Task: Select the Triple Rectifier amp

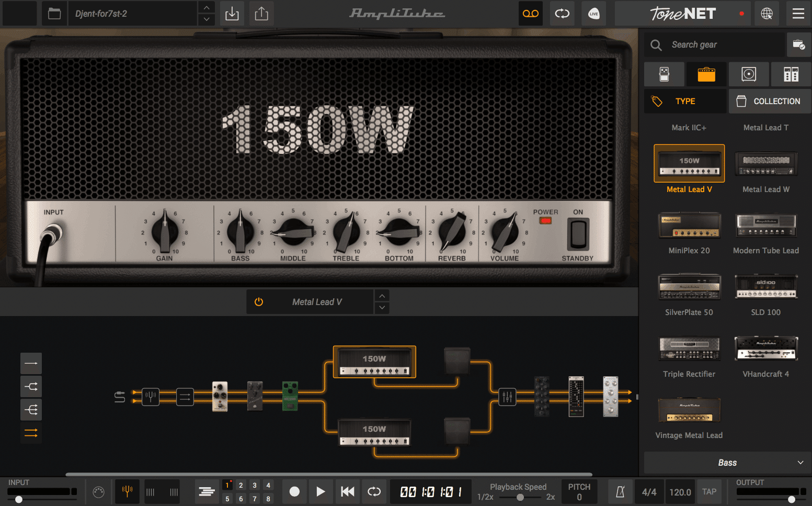Action: 689,348
